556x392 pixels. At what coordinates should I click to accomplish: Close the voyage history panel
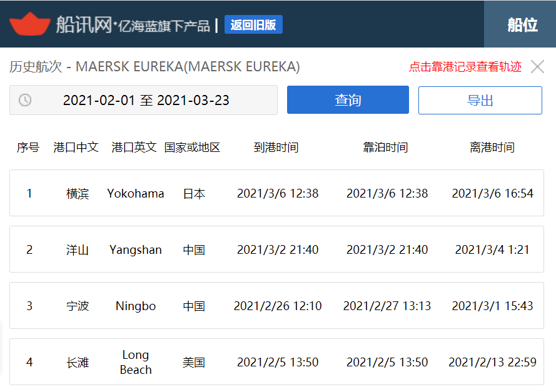[537, 66]
